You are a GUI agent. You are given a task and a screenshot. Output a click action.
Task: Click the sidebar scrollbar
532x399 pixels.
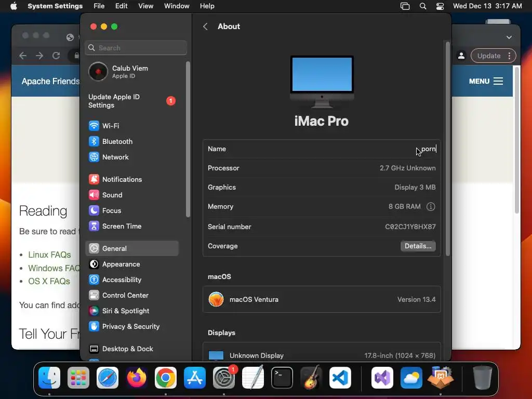188,139
